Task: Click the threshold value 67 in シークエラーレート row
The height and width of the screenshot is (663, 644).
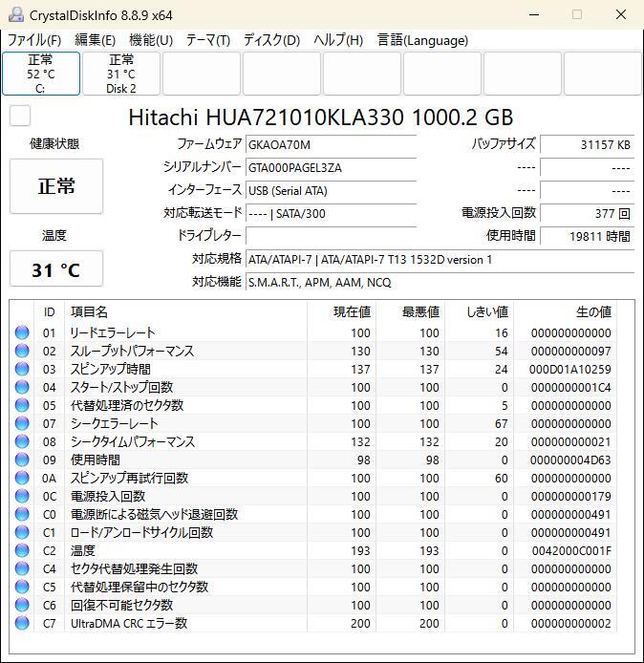Action: [x=501, y=423]
